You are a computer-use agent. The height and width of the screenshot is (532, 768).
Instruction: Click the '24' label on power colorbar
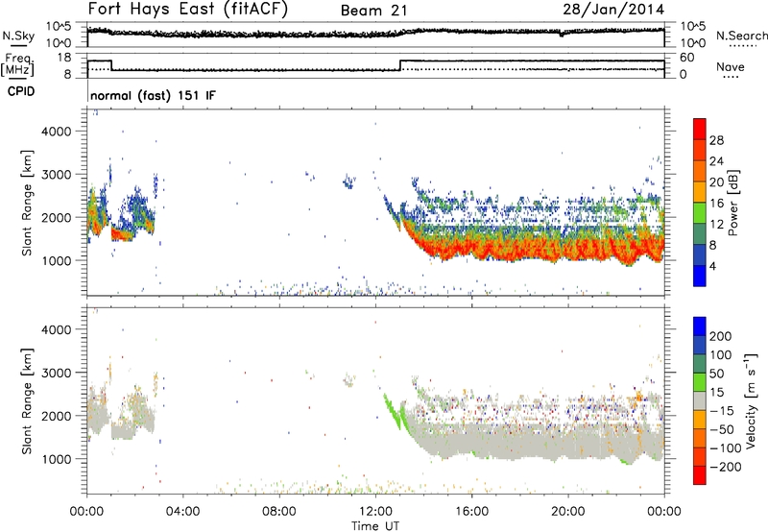[716, 161]
